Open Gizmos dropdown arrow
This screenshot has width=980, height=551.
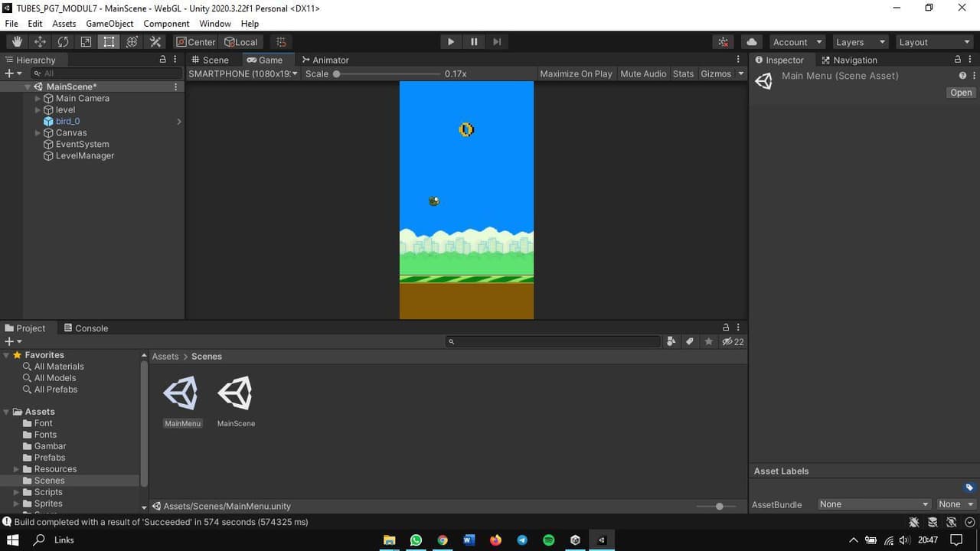[x=740, y=73]
